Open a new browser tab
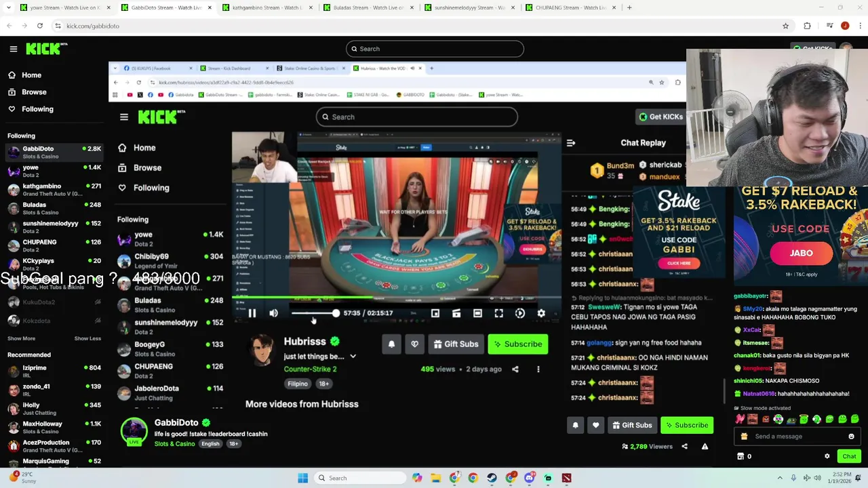Image resolution: width=868 pixels, height=488 pixels. tap(629, 7)
